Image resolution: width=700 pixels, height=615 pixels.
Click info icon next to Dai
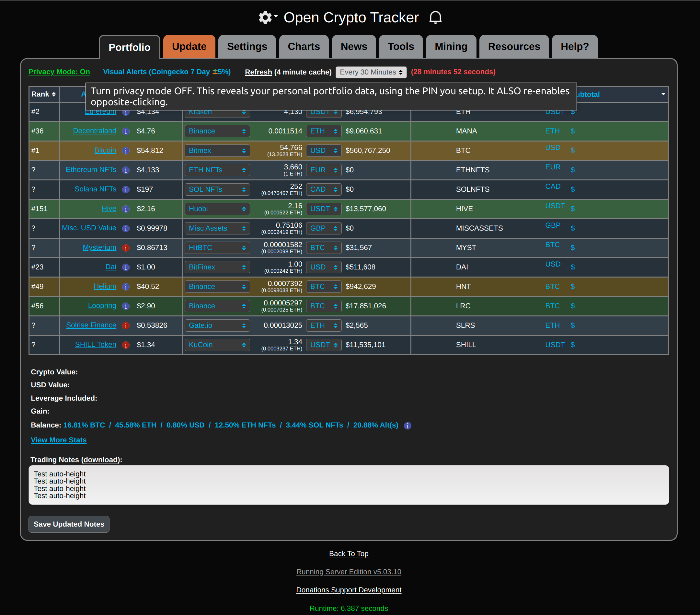coord(126,268)
